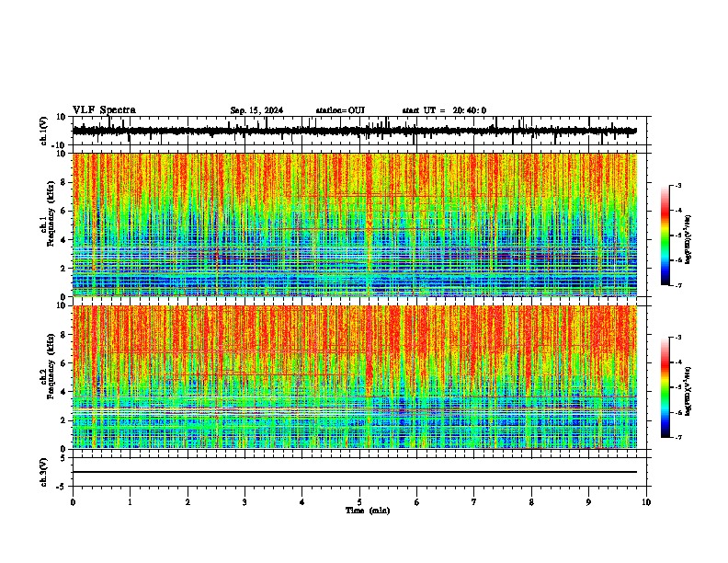
Task: Click inside the ch.1 spectrogram panel
Action: coord(355,224)
